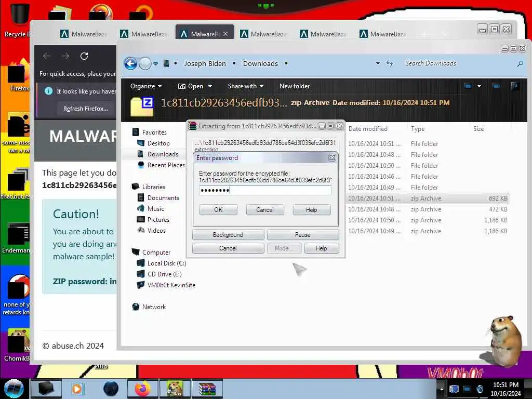Click OK in Enter password dialog
Image resolution: width=532 pixels, height=399 pixels.
[218, 210]
